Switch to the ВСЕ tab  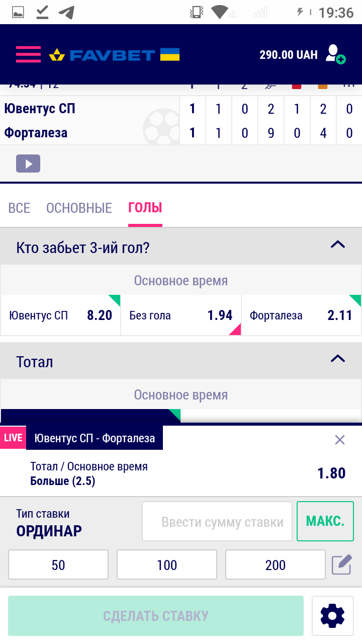tap(19, 208)
